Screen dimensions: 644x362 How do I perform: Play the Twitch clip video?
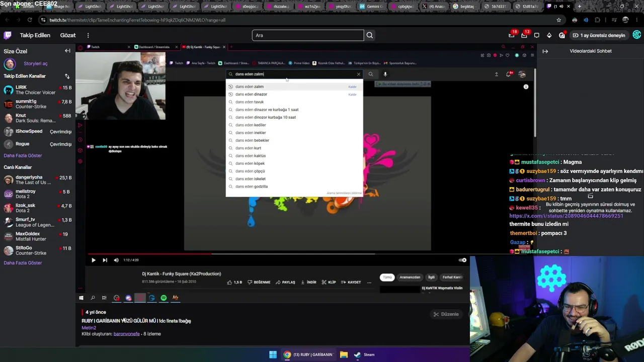pyautogui.click(x=93, y=260)
